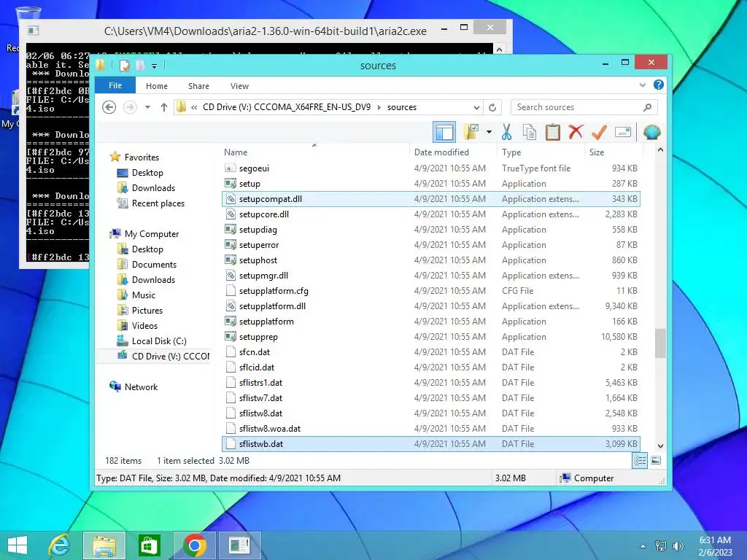
Task: Select Network in navigation pane
Action: (141, 387)
